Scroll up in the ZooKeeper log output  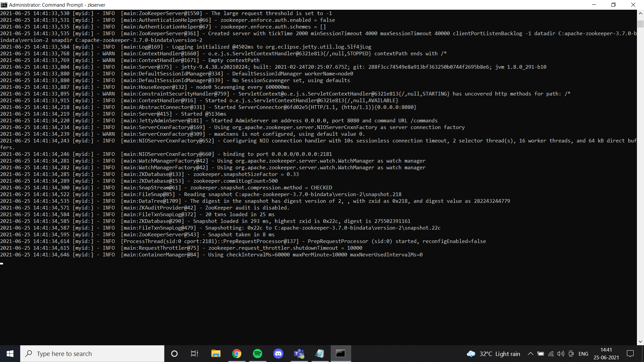point(640,13)
